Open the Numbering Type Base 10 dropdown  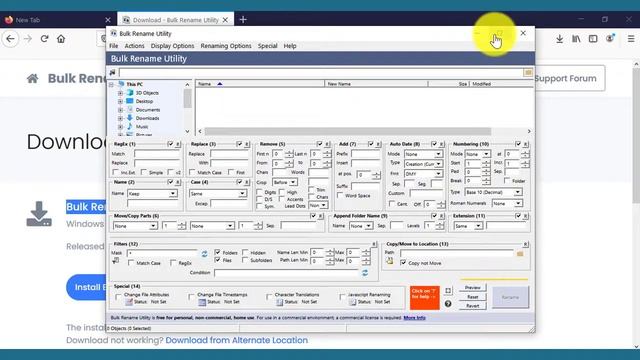[493, 192]
